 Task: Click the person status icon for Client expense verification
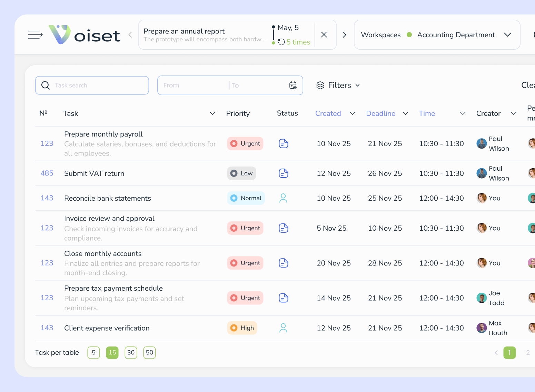(283, 328)
